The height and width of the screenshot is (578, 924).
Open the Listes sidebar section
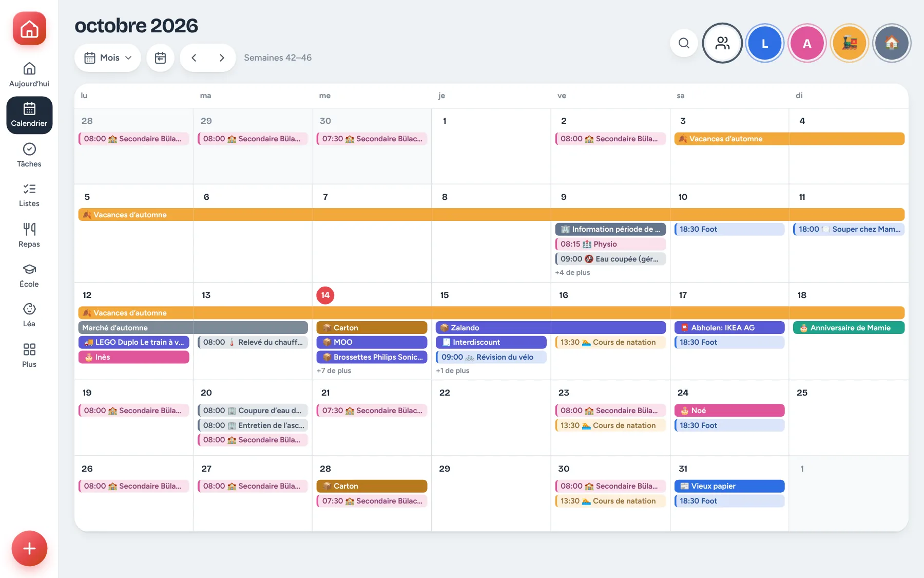click(x=29, y=195)
